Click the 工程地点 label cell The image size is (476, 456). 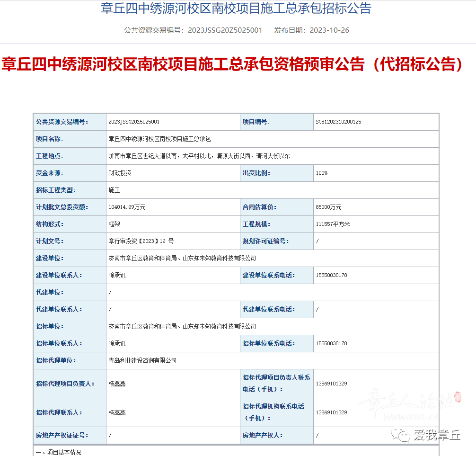click(70, 156)
